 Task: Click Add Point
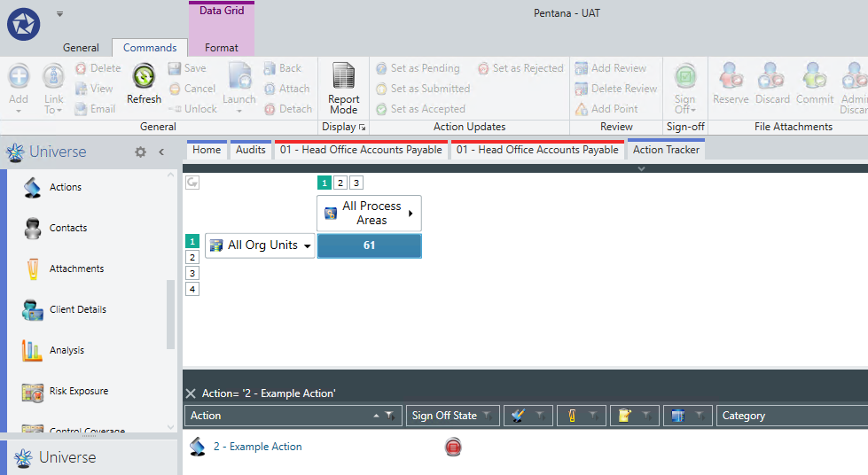tap(606, 109)
